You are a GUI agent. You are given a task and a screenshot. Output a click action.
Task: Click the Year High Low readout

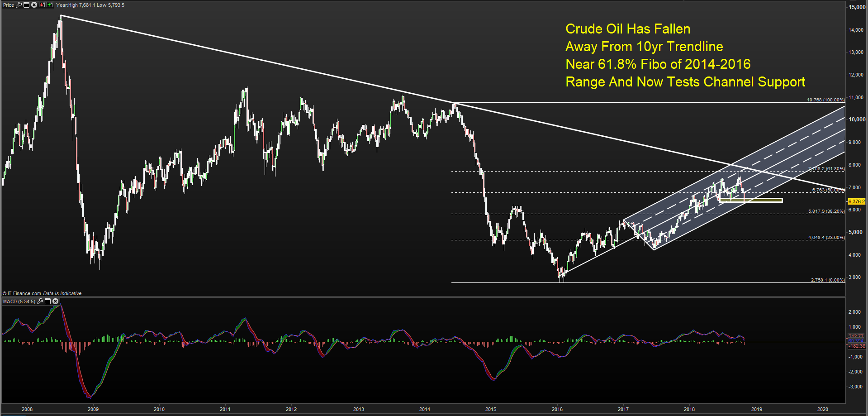(x=90, y=5)
